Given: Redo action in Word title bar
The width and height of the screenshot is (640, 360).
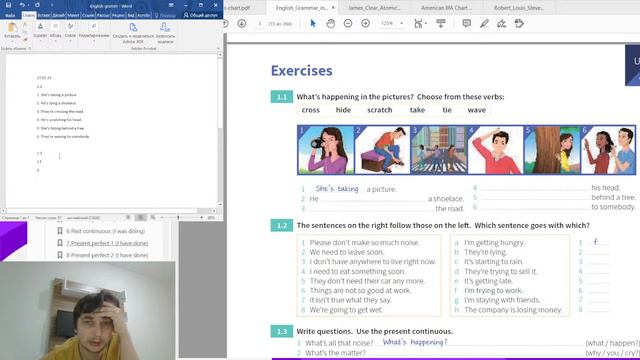Looking at the screenshot, I should [37, 5].
